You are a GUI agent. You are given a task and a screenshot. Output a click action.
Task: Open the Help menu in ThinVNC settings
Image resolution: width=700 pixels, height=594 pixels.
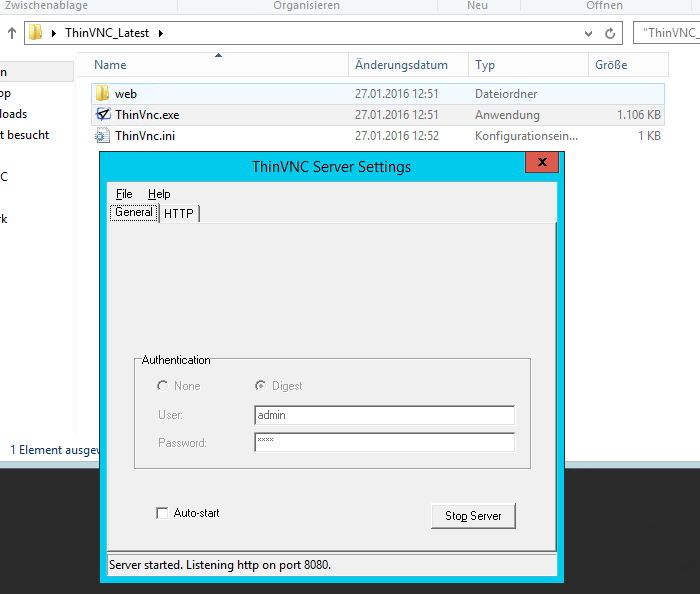coord(159,194)
